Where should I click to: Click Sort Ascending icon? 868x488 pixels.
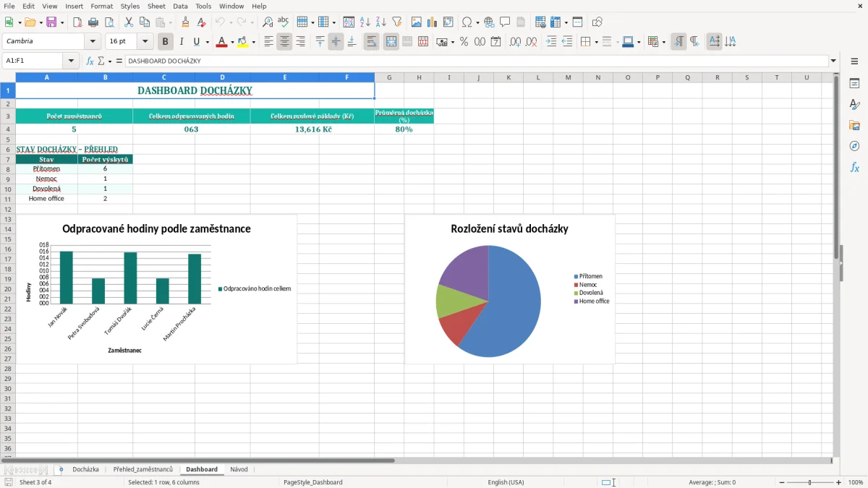(365, 22)
